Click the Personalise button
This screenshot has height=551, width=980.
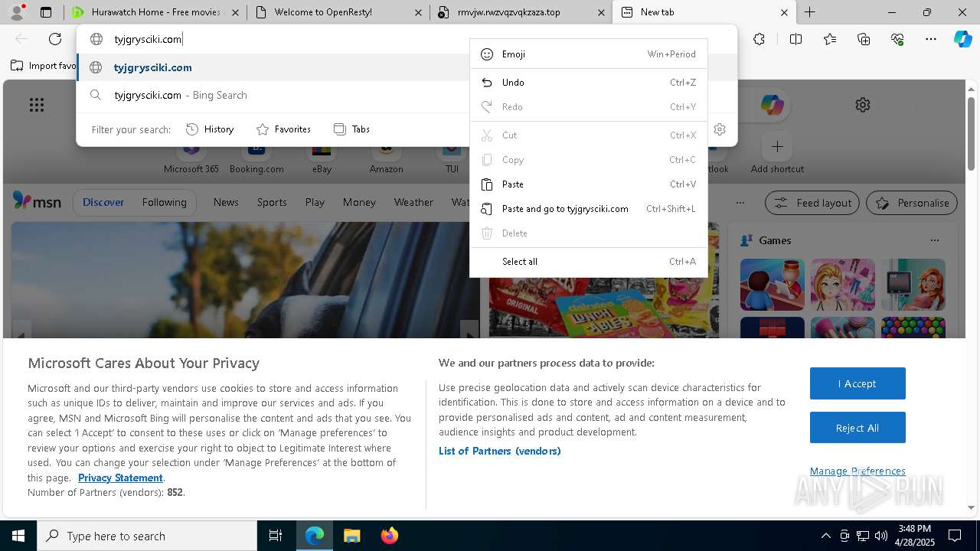pyautogui.click(x=912, y=203)
